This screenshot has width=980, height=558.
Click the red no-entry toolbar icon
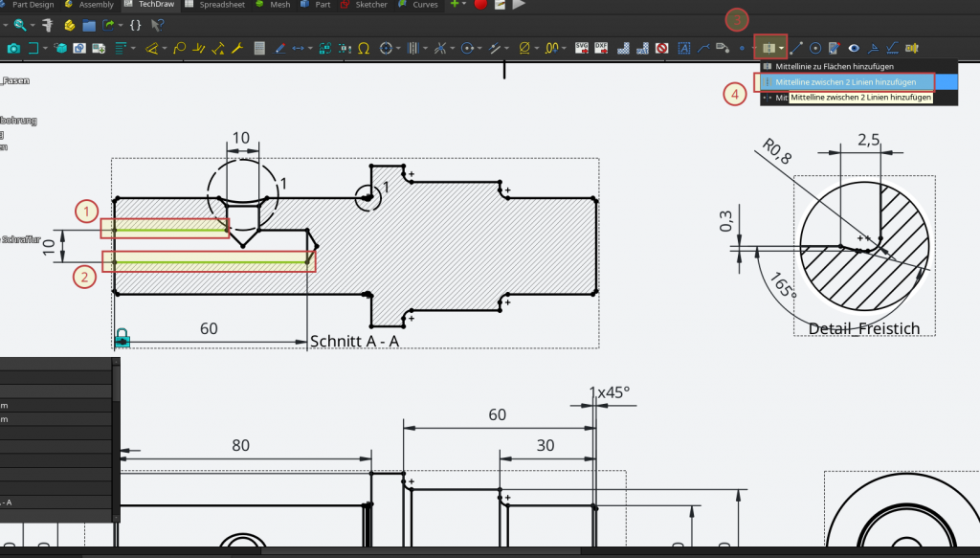663,48
